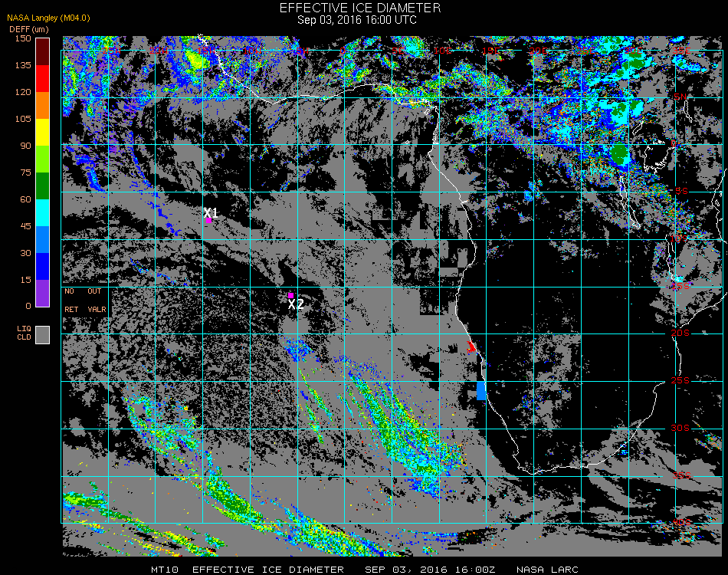Click 'NASA LARC' in the bottom caption

pos(547,570)
